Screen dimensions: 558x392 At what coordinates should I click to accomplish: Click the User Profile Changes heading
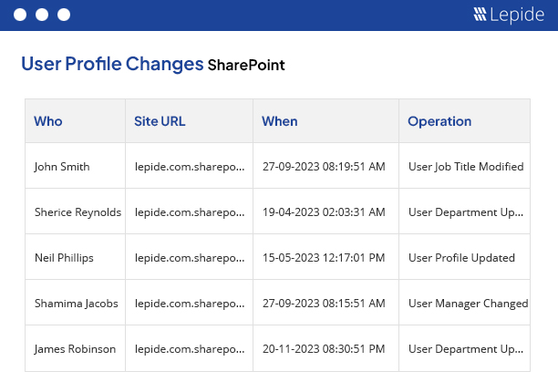[112, 64]
